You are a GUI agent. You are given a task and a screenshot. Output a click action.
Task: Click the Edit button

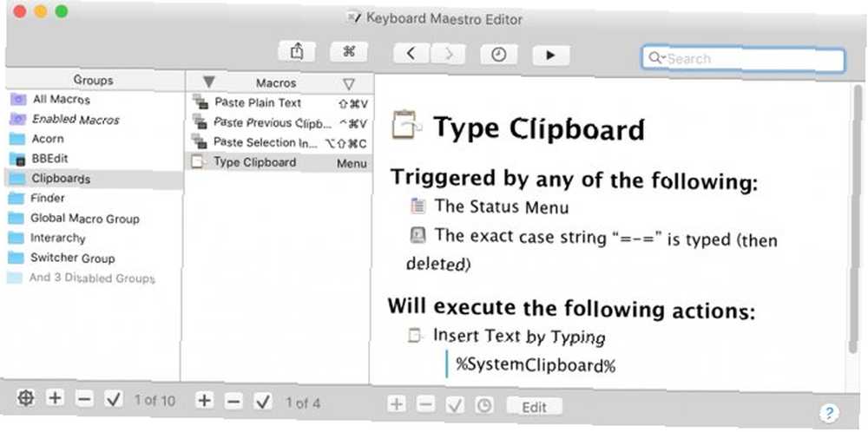tap(534, 407)
